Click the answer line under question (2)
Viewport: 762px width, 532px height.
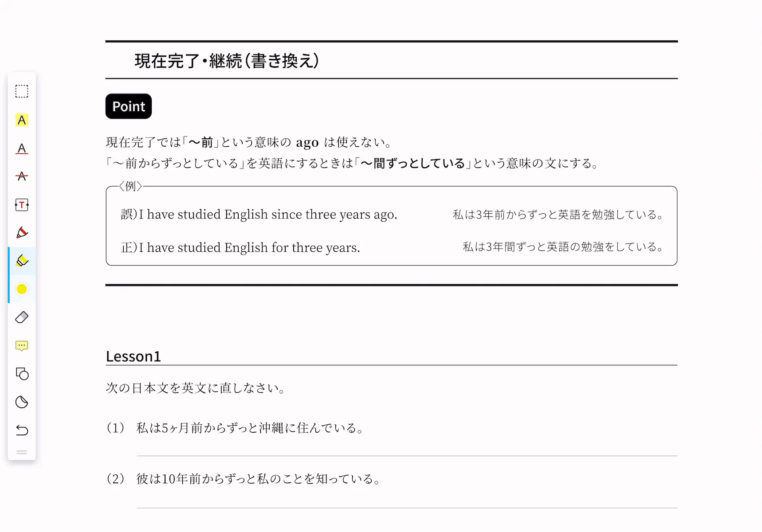coord(407,508)
